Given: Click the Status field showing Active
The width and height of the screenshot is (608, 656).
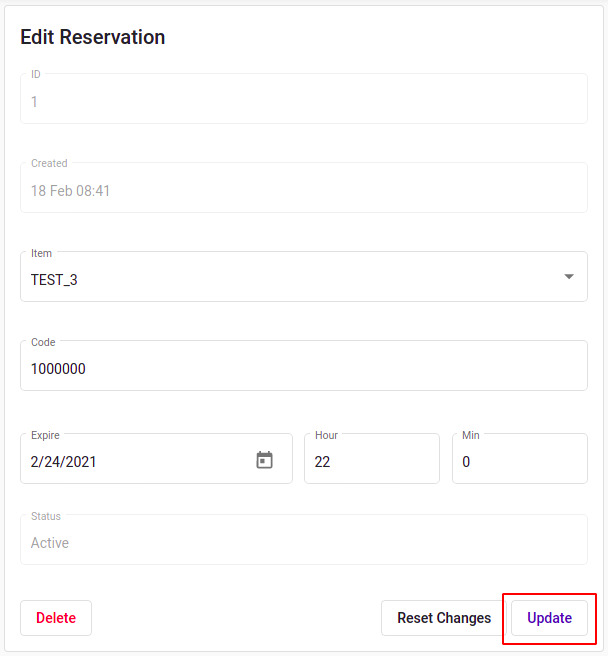Looking at the screenshot, I should (x=50, y=543).
